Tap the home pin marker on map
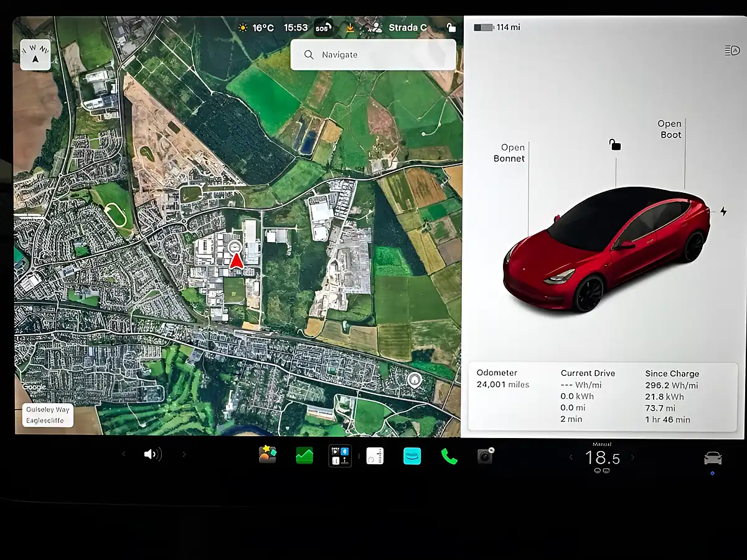The width and height of the screenshot is (747, 560). (x=414, y=379)
